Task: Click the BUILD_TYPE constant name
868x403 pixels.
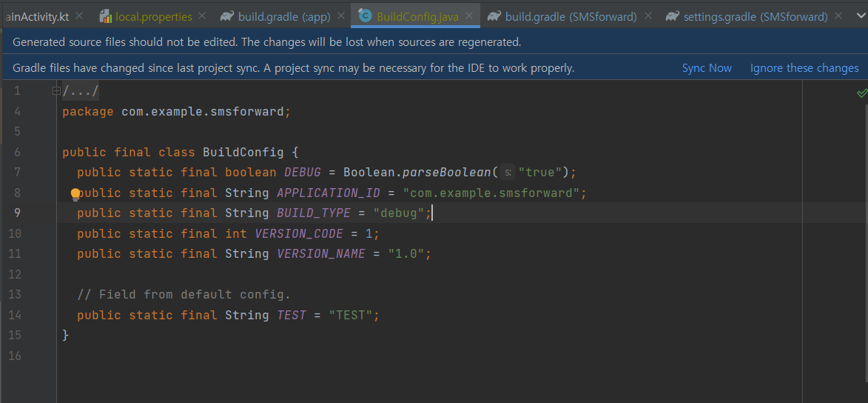Action: [313, 213]
